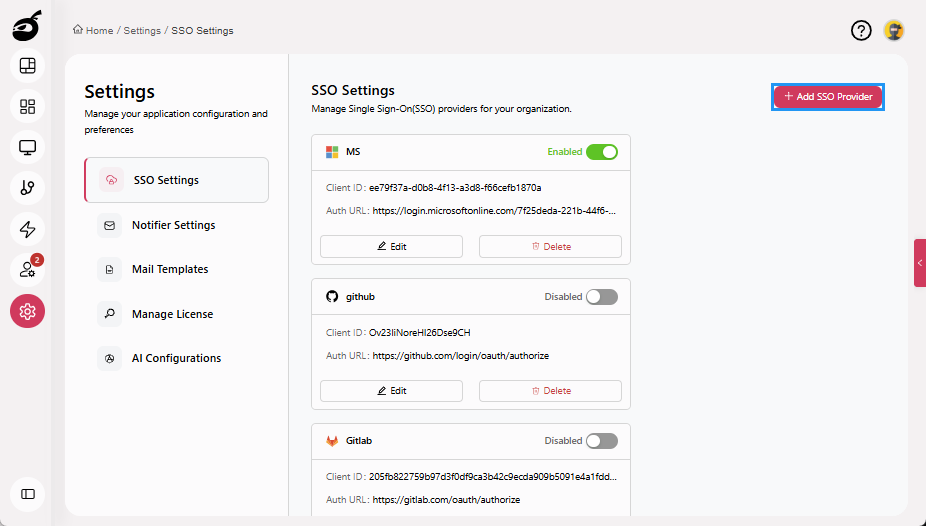This screenshot has height=526, width=926.
Task: Click the green Enabled label on MS
Action: pyautogui.click(x=565, y=152)
